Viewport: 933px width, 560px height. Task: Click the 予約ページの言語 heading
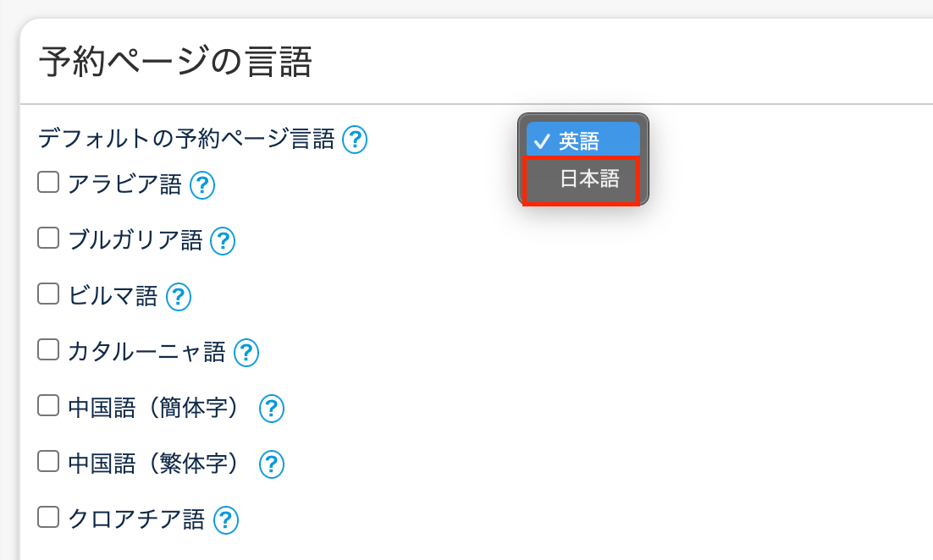[176, 63]
